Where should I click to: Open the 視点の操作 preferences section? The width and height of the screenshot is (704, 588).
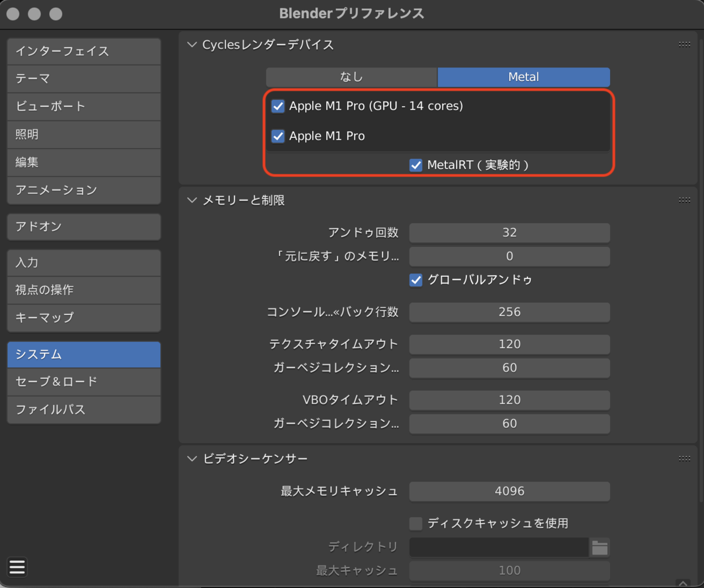point(84,290)
